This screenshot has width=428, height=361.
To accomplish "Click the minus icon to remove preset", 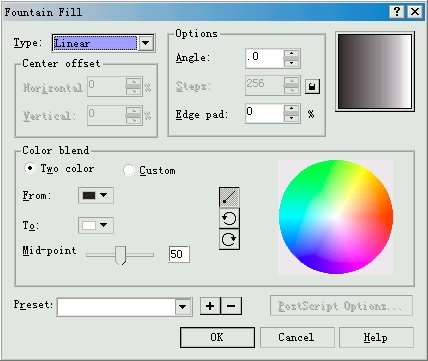I will tap(231, 306).
